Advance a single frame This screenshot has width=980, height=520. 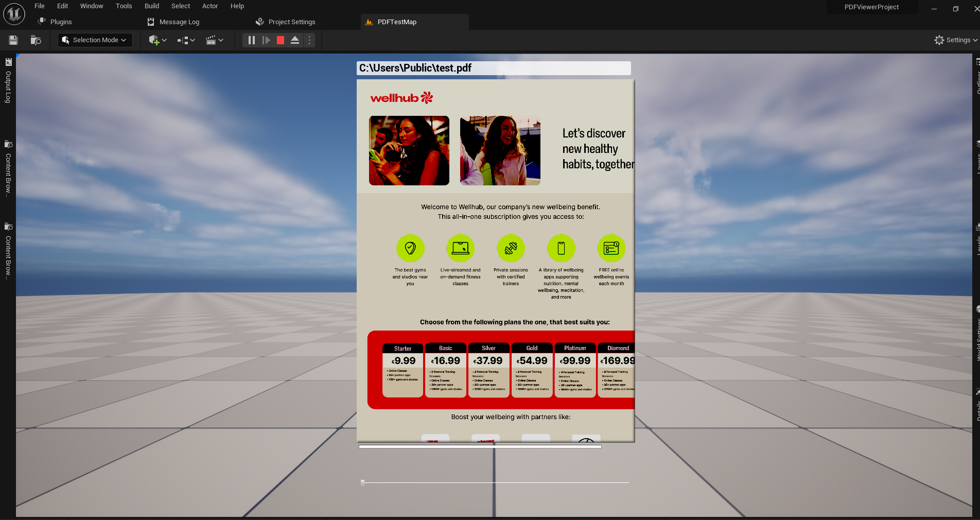tap(266, 40)
